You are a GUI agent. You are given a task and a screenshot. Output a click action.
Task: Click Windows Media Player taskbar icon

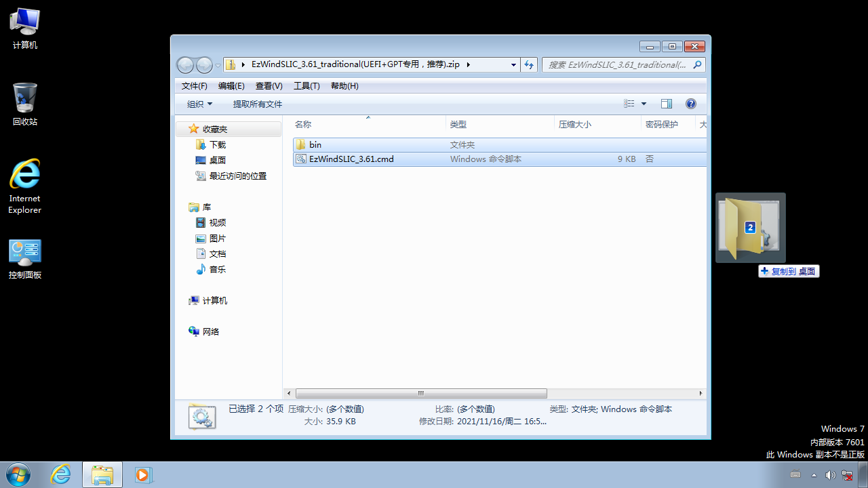click(x=143, y=474)
